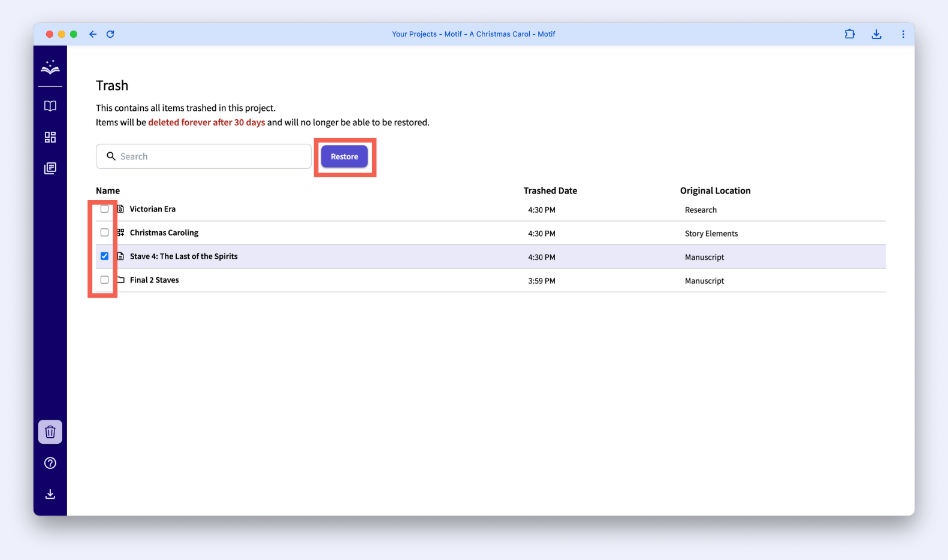948x560 pixels.
Task: Click the Original Location column header
Action: (715, 190)
